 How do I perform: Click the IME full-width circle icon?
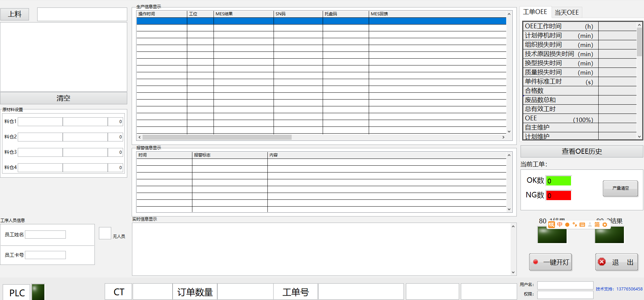coord(567,225)
